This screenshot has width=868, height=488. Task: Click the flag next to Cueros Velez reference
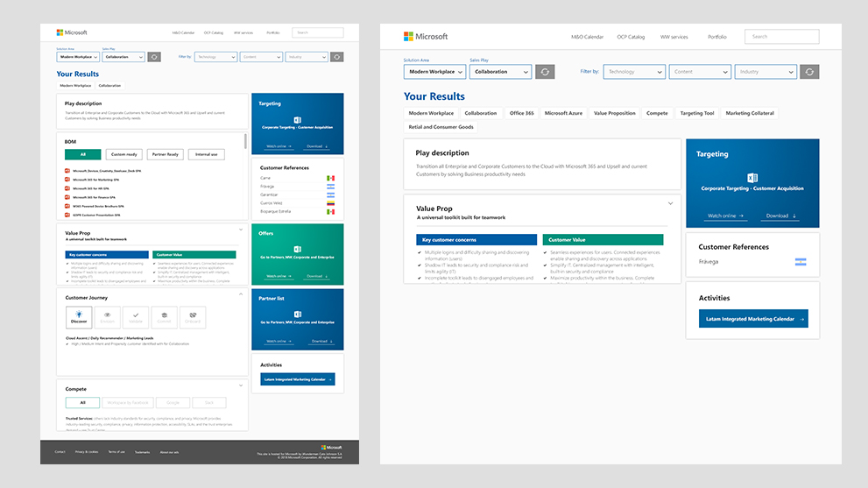tap(330, 203)
